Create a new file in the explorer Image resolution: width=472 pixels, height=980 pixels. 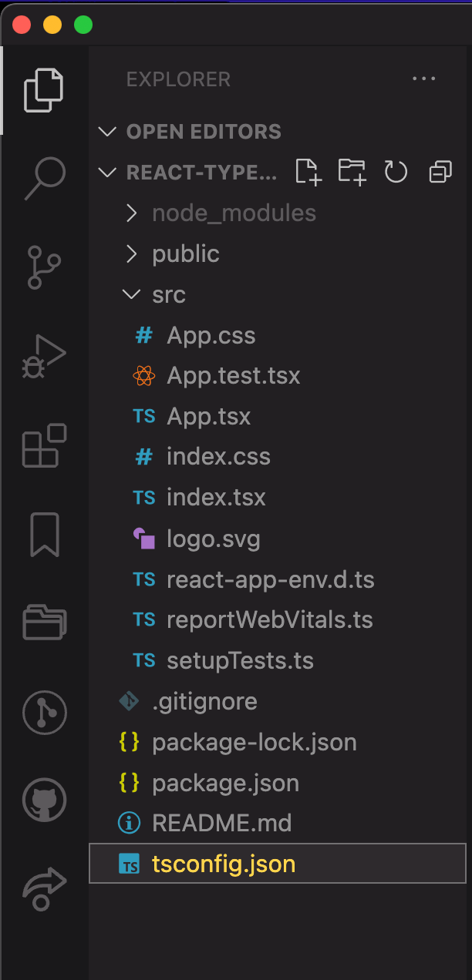tap(308, 172)
